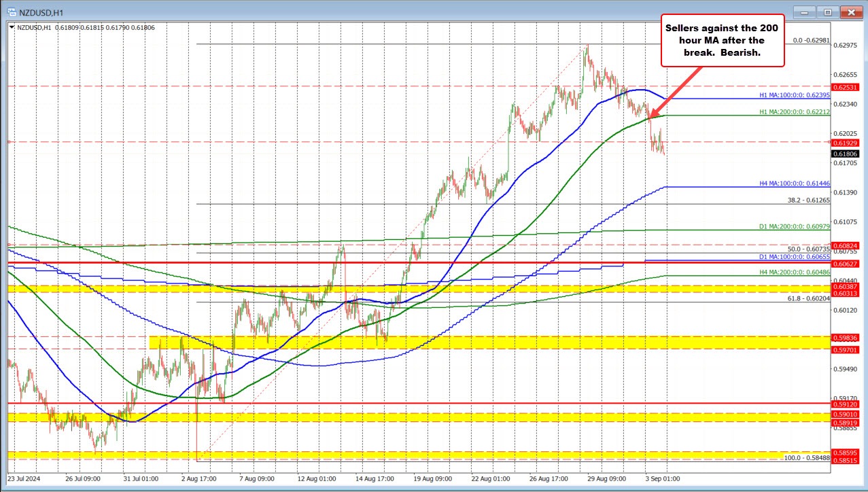868x492 pixels.
Task: Select the H4 MA:200 0.60486 label
Action: click(x=795, y=270)
